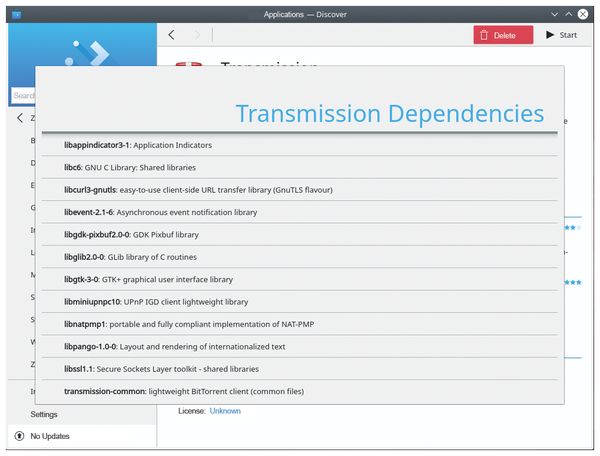Image resolution: width=600 pixels, height=456 pixels.
Task: Select the libevent-2.1-6 dependency row
Action: pyautogui.click(x=300, y=212)
